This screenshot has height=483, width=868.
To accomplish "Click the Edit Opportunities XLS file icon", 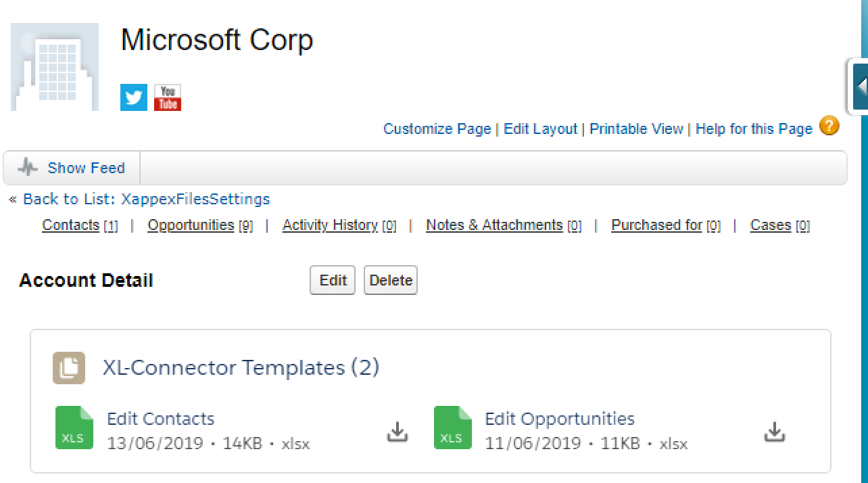I will (x=453, y=428).
